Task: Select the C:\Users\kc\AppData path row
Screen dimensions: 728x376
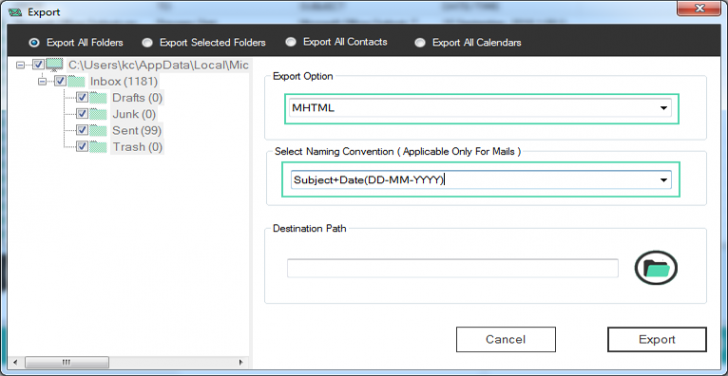Action: (x=158, y=65)
